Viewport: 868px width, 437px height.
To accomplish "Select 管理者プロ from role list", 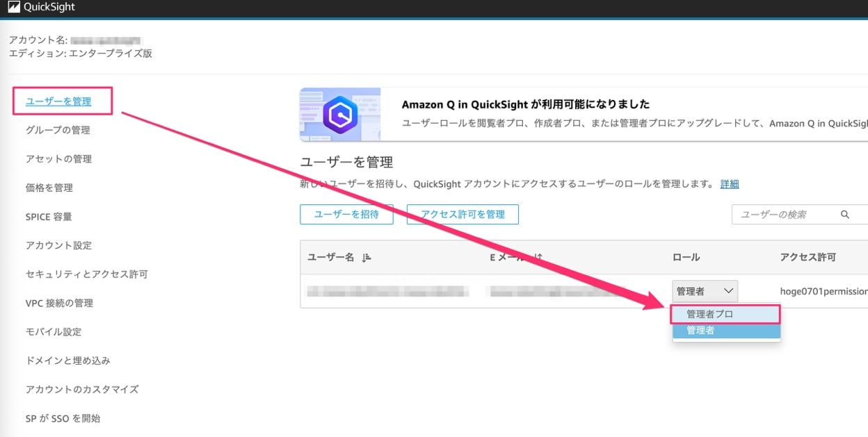I will coord(726,314).
